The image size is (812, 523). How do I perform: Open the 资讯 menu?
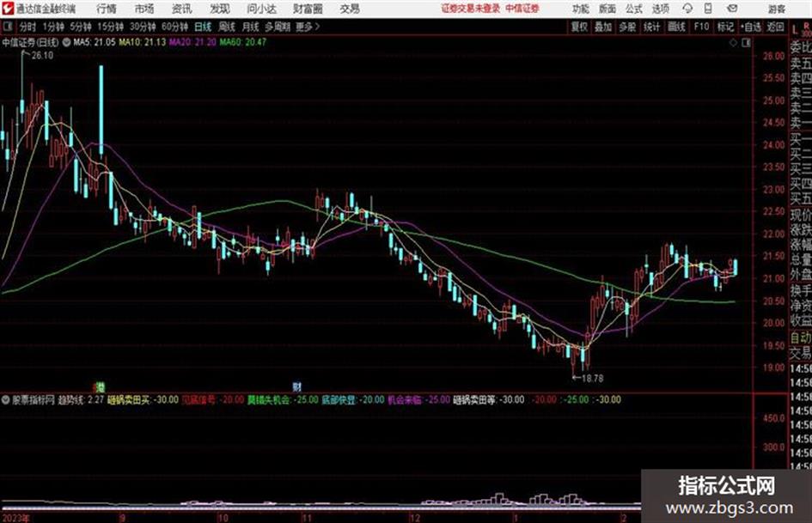tap(182, 9)
